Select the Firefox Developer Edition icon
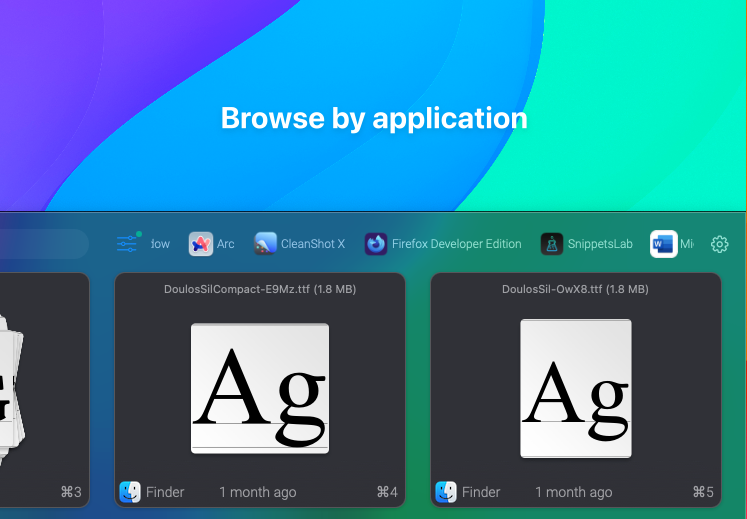This screenshot has height=519, width=747. click(x=376, y=244)
